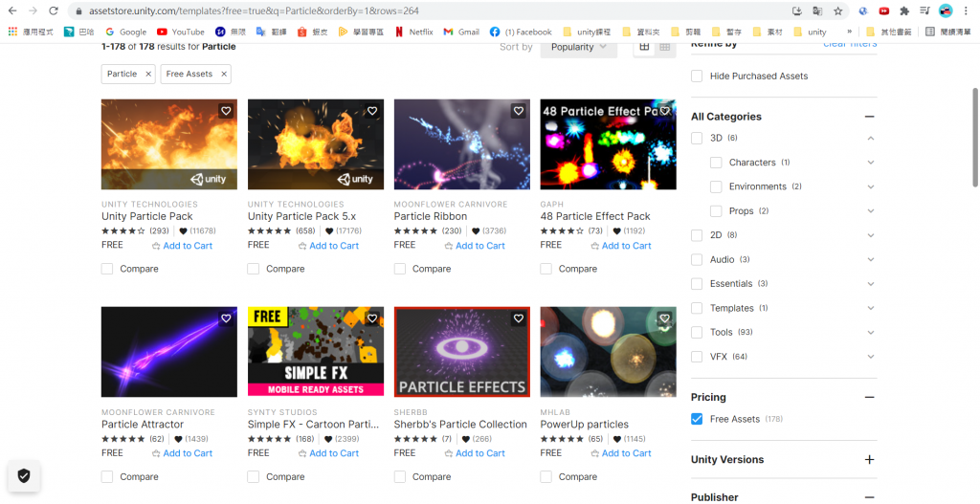980x504 pixels.
Task: Expand the Unity Versions section
Action: [x=869, y=460]
